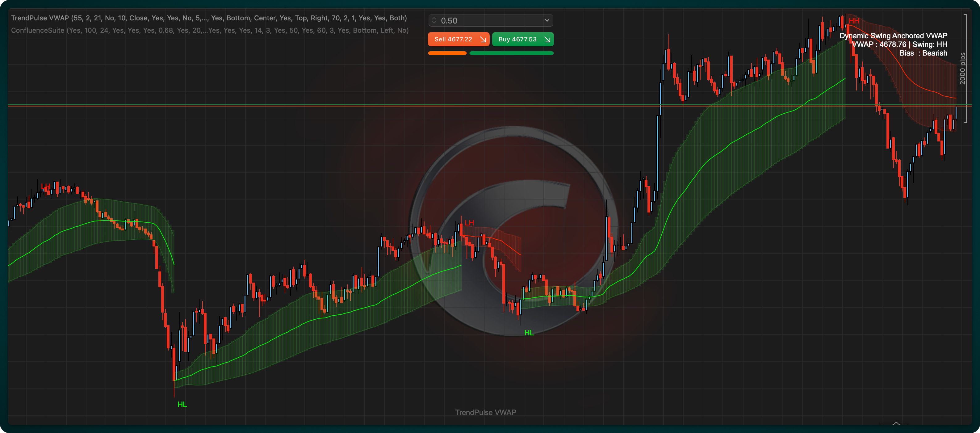Click the orange sell sentiment bar

pos(447,53)
